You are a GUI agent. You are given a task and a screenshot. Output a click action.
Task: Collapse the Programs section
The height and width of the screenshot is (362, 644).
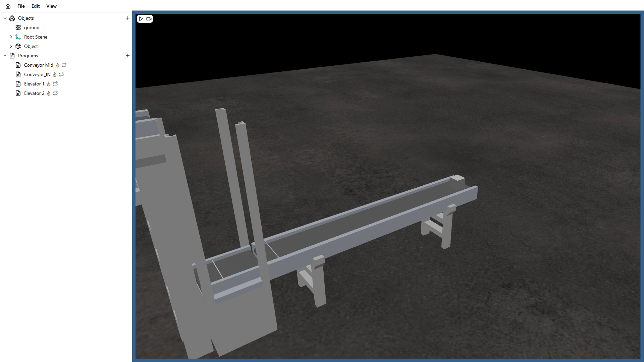[x=5, y=56]
